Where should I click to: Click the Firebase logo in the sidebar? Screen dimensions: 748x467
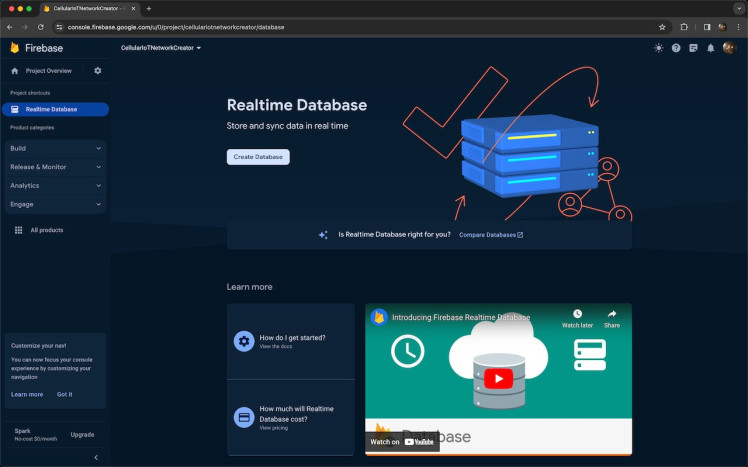[x=15, y=48]
